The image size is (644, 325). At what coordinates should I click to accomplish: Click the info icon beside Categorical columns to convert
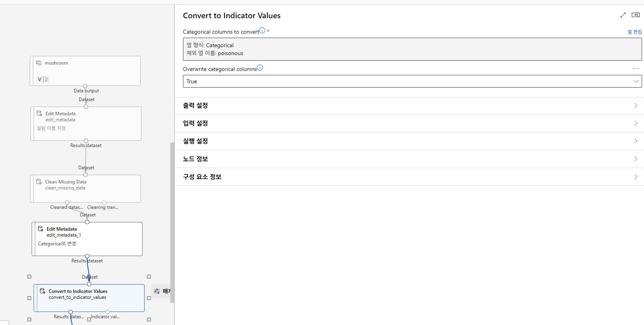tap(262, 31)
